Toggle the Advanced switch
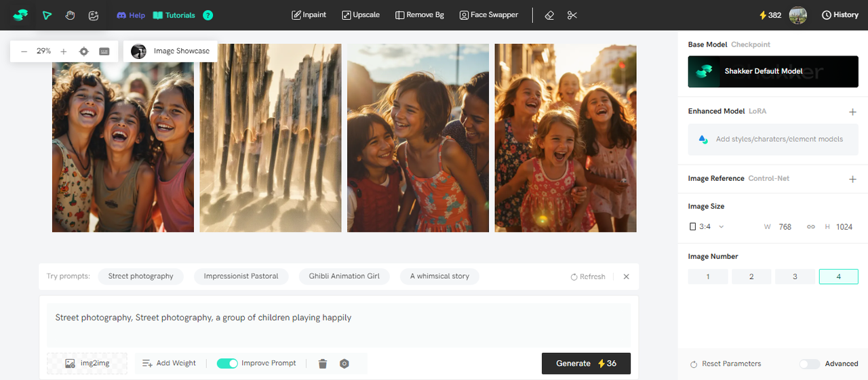The image size is (868, 380). click(809, 364)
